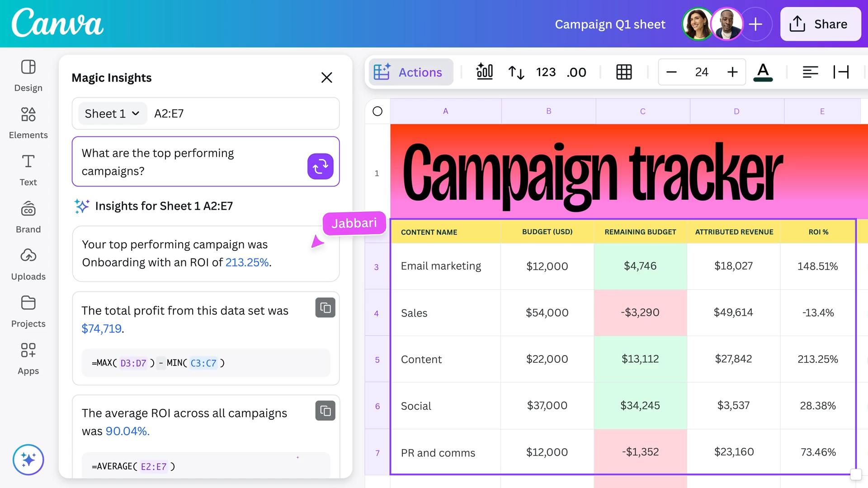The width and height of the screenshot is (868, 488).
Task: Click the text alignment icon
Action: [x=810, y=72]
